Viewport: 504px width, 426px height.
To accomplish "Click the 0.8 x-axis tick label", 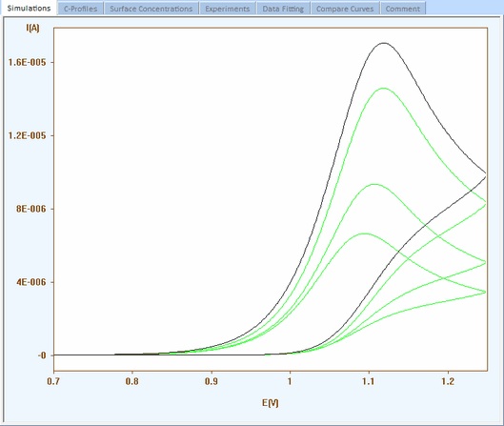I will (x=131, y=381).
